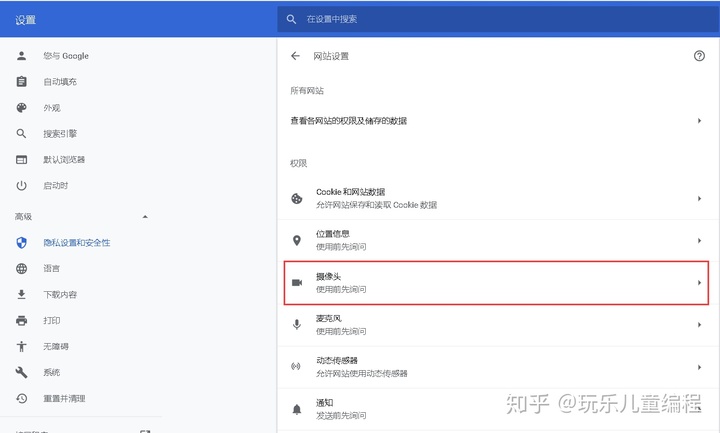Open 语言 settings section
The height and width of the screenshot is (433, 720).
pos(52,269)
